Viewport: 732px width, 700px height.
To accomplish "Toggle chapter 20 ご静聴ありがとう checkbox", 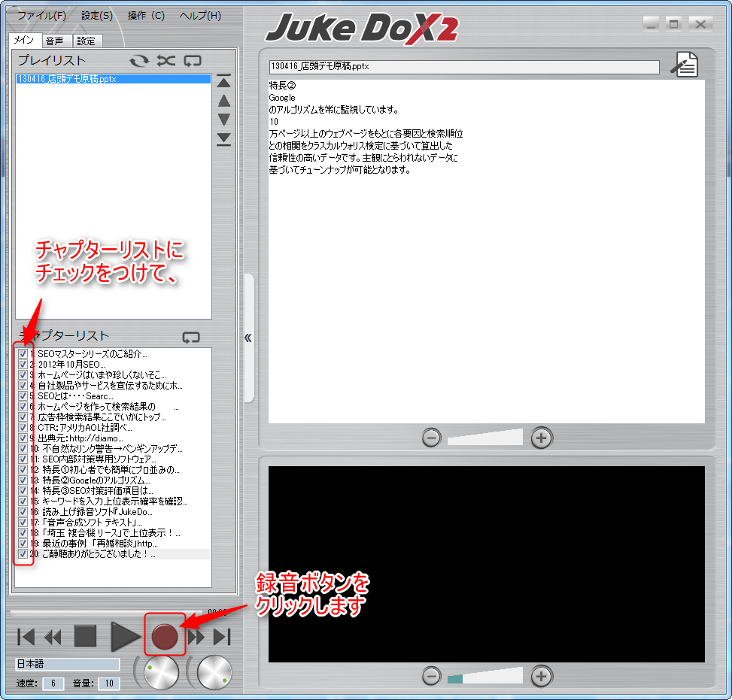I will point(23,554).
